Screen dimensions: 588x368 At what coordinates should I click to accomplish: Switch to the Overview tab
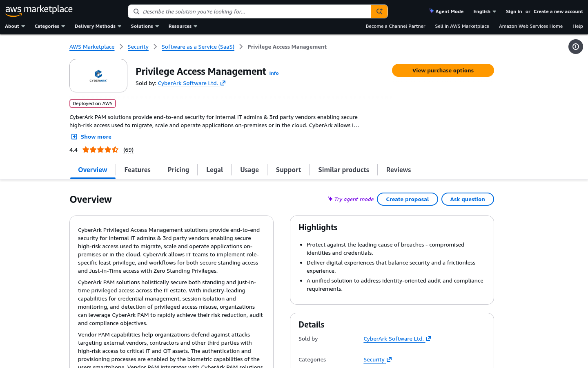tap(93, 170)
